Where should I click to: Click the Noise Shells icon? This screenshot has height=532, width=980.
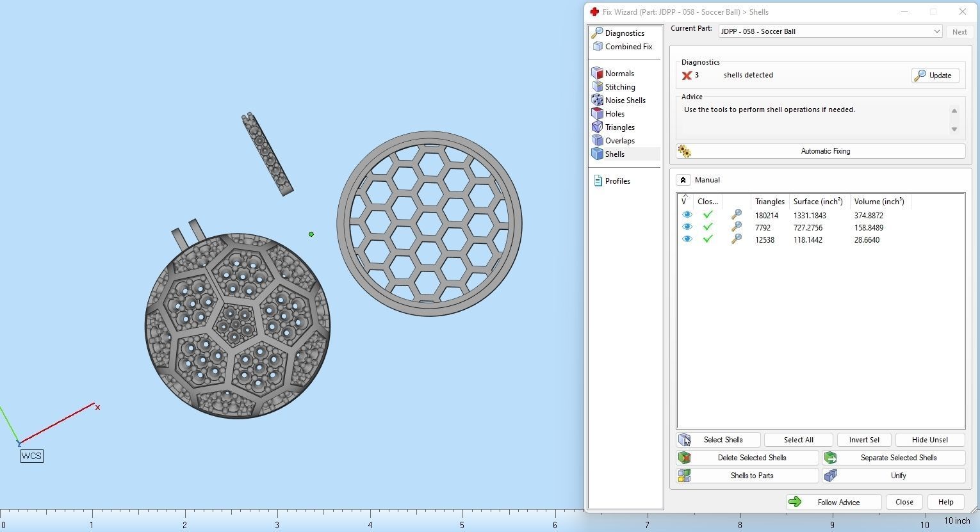tap(597, 101)
